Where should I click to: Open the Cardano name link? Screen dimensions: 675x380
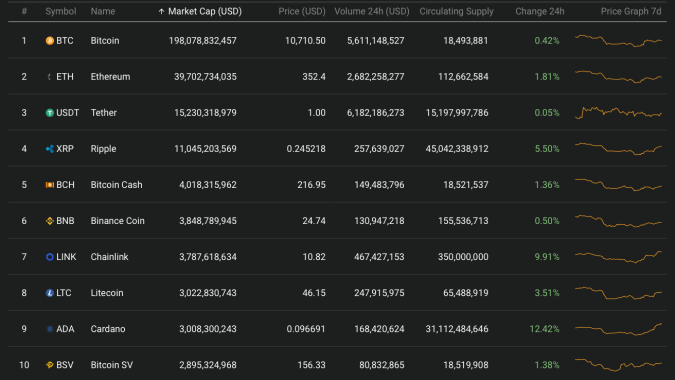pos(108,329)
